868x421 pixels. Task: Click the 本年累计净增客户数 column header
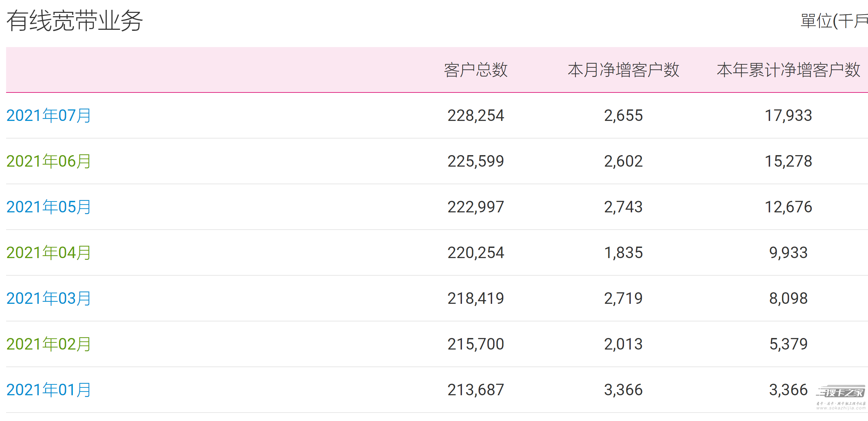[x=788, y=70]
